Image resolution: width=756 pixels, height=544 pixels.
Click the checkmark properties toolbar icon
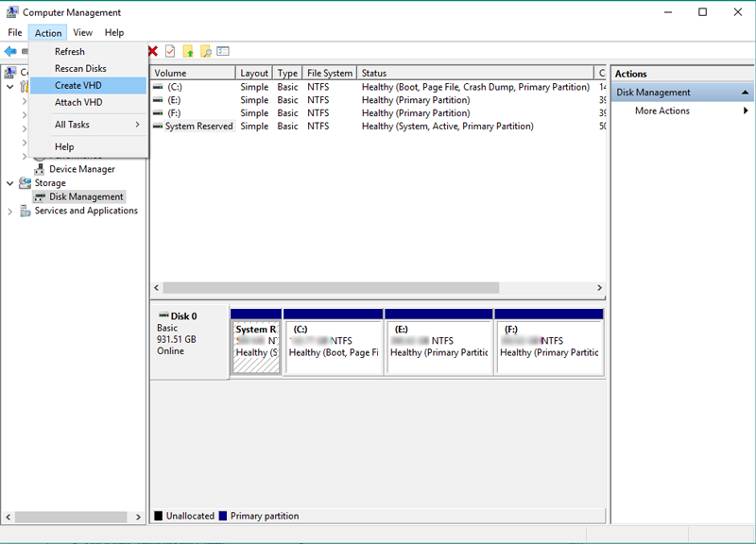point(170,51)
